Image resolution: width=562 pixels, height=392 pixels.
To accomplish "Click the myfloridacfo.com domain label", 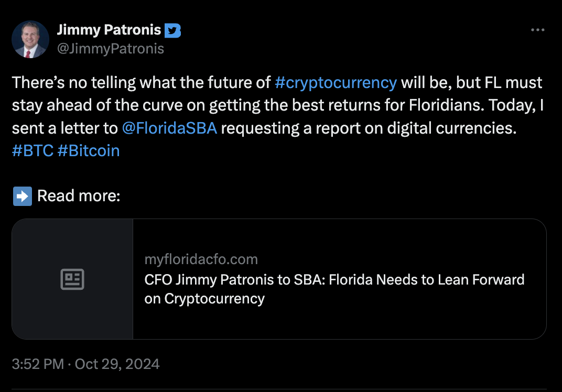I will 201,259.
